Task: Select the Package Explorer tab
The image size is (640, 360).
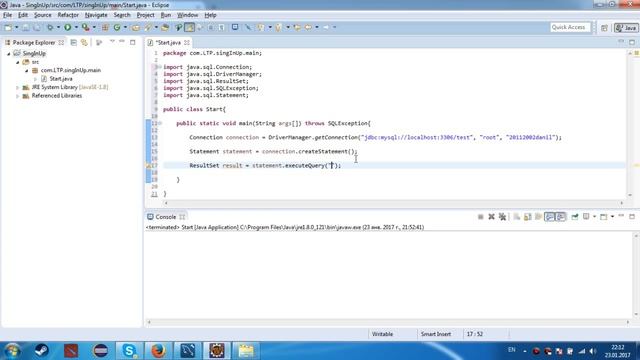Action: tap(33, 42)
